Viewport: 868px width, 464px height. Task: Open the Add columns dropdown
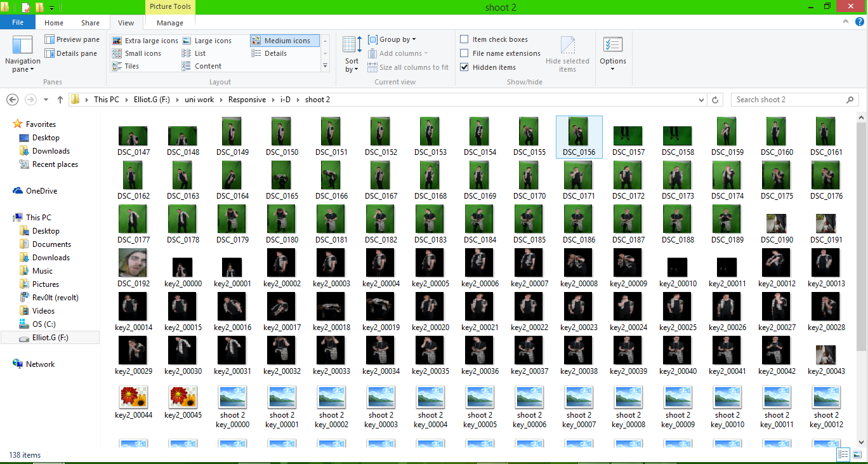coord(398,53)
